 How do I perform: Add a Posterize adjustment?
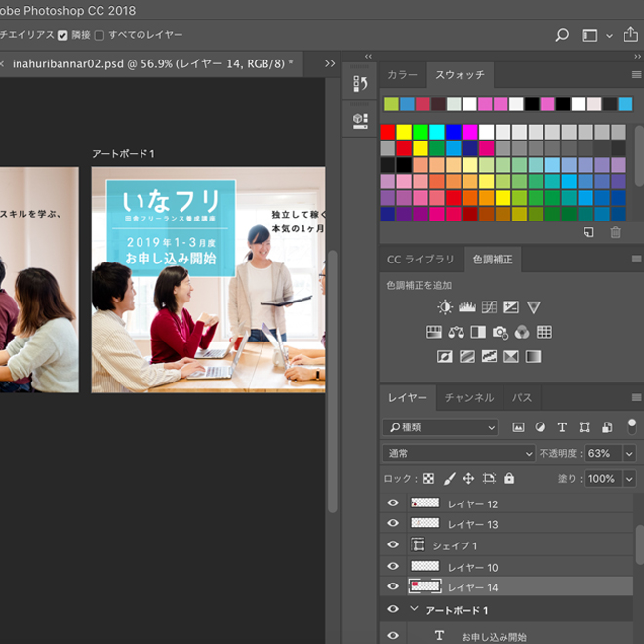pos(467,356)
